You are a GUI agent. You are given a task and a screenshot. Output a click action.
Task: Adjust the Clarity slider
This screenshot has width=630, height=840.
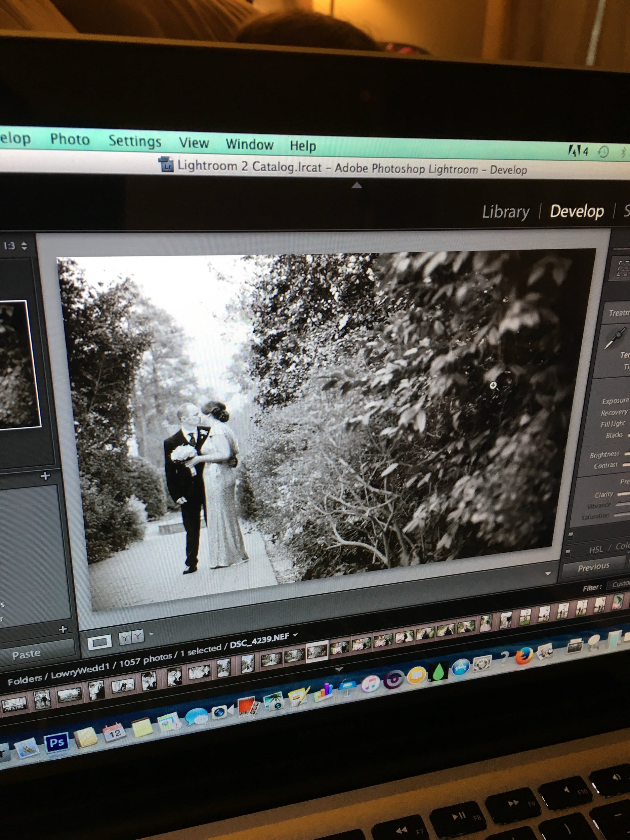coord(624,494)
